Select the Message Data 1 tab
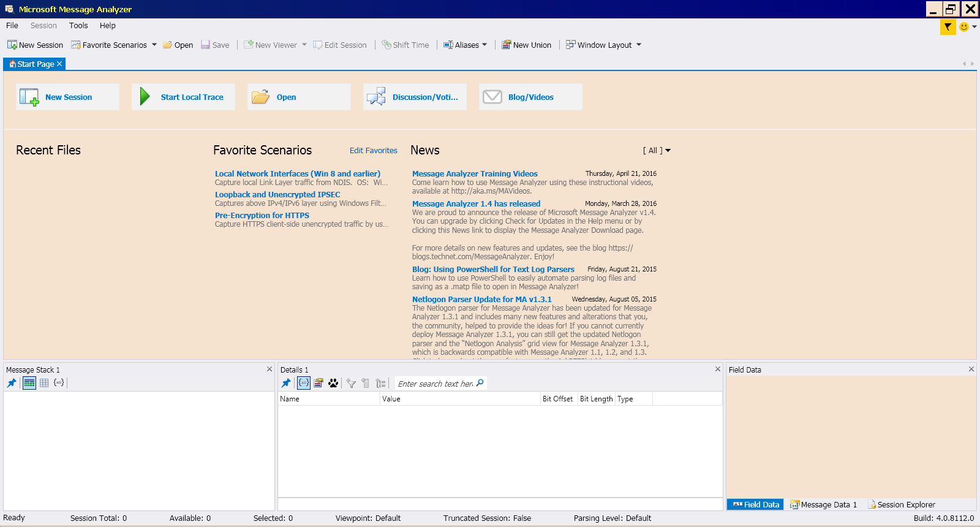 (823, 505)
